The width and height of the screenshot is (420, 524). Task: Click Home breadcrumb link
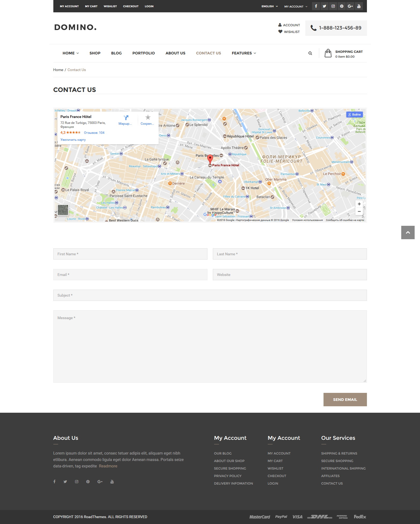click(58, 70)
